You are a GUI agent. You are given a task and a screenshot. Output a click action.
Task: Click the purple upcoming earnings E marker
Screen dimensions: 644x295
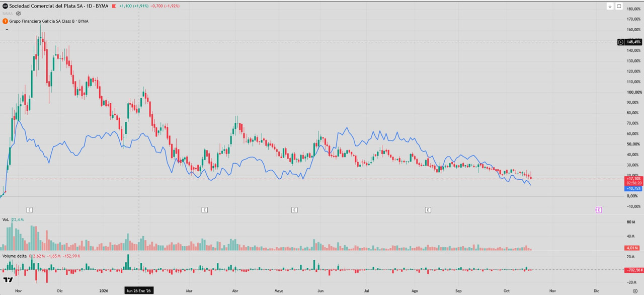coord(599,210)
